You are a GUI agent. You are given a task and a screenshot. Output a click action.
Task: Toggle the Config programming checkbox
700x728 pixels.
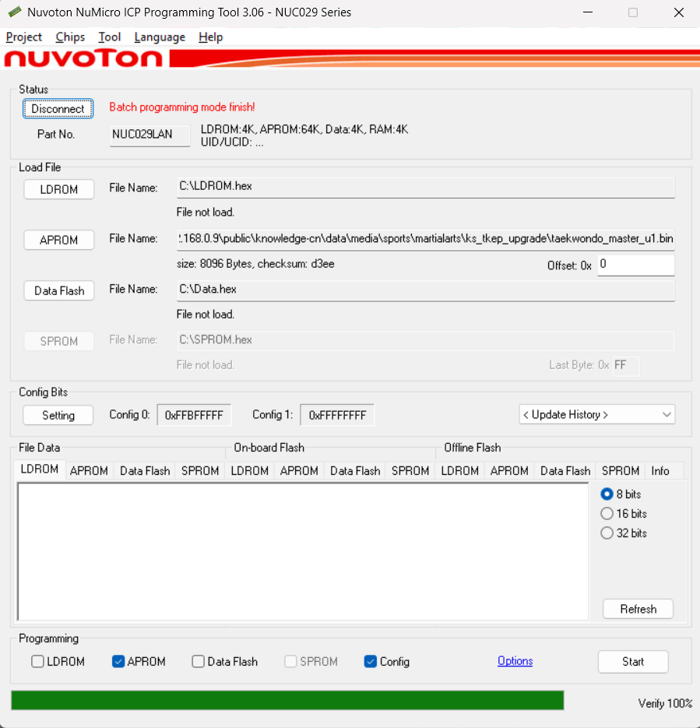(371, 662)
